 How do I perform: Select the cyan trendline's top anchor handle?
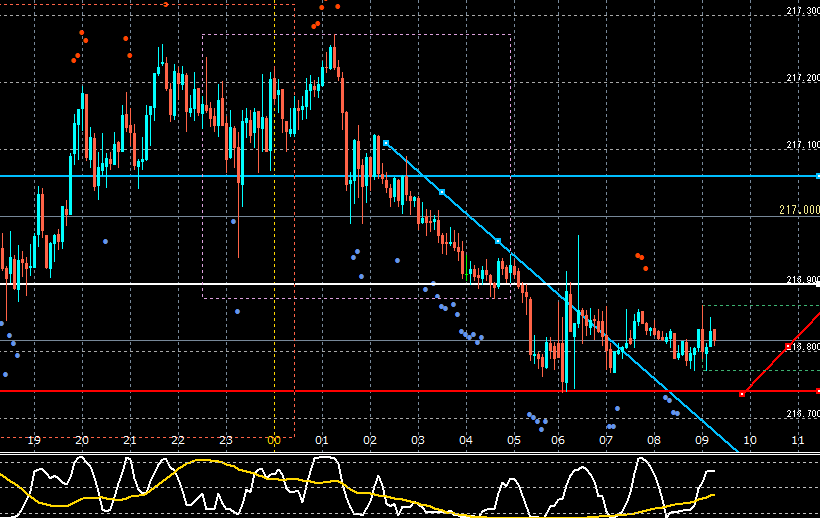(x=386, y=143)
